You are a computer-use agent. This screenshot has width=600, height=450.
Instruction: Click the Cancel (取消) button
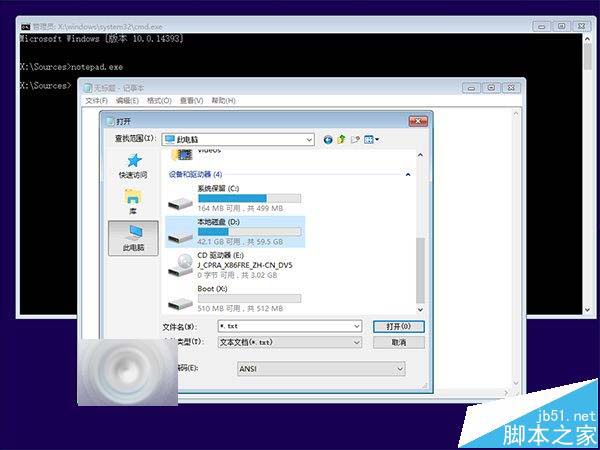click(x=398, y=342)
